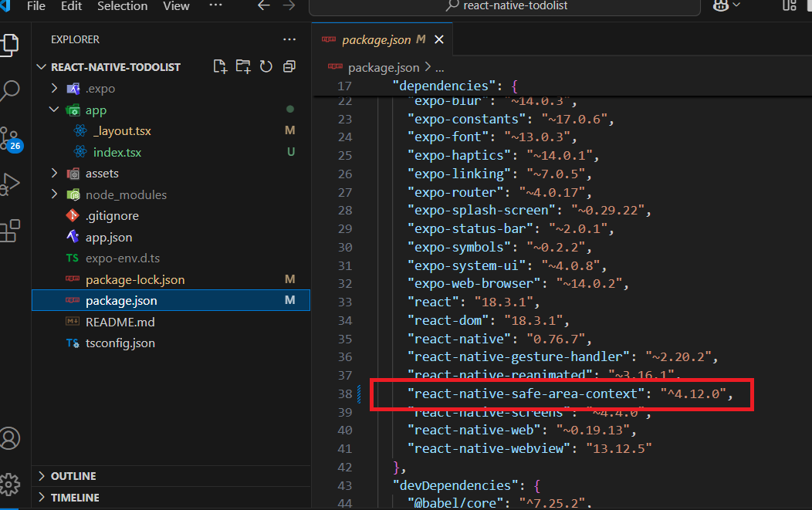Collapse all folders in Explorer
812x510 pixels.
(289, 66)
